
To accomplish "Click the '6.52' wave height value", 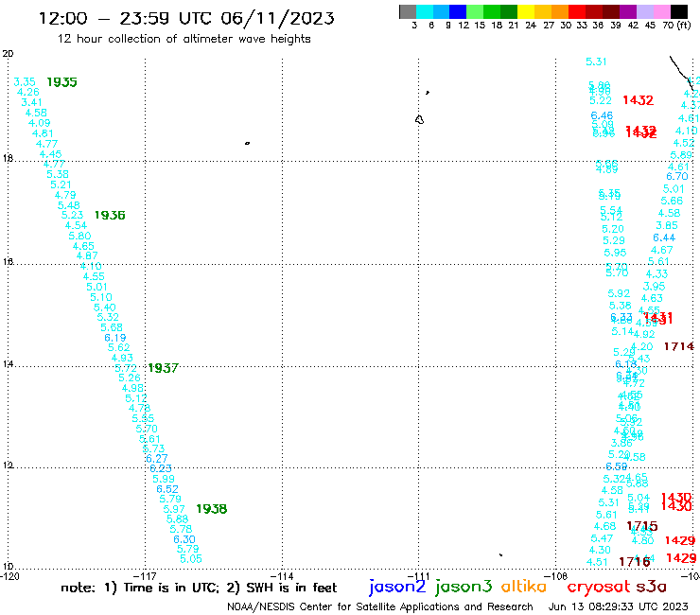I will [167, 489].
